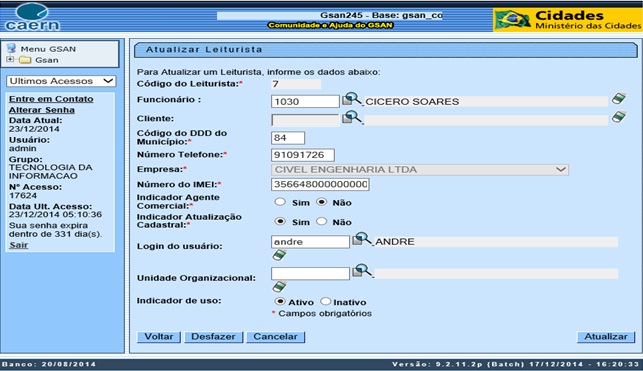Click the Versão 9.2.11.2p status text
643x371 pixels.
coord(515,364)
